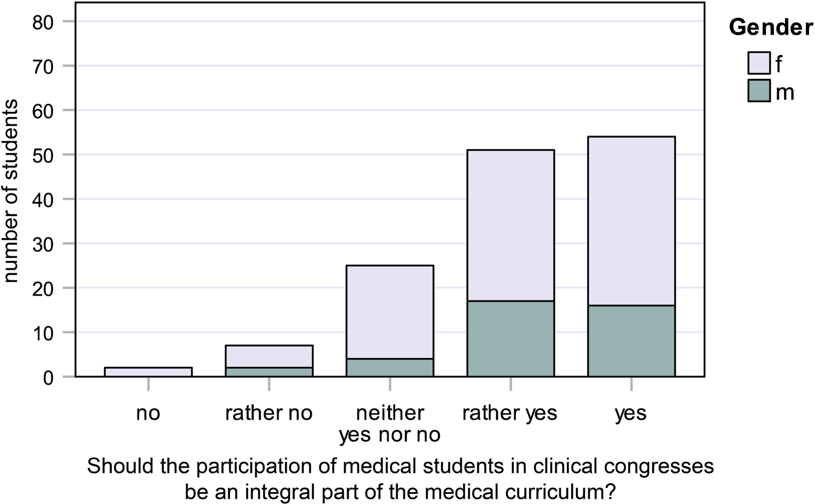The height and width of the screenshot is (504, 815).
Task: Click the 80 tick label on y-axis
Action: [42, 22]
